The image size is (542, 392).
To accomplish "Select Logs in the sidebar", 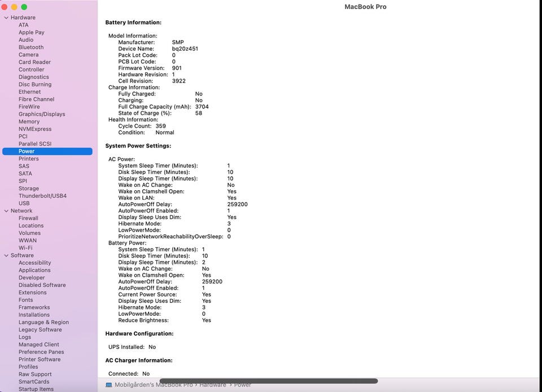I will coord(24,337).
